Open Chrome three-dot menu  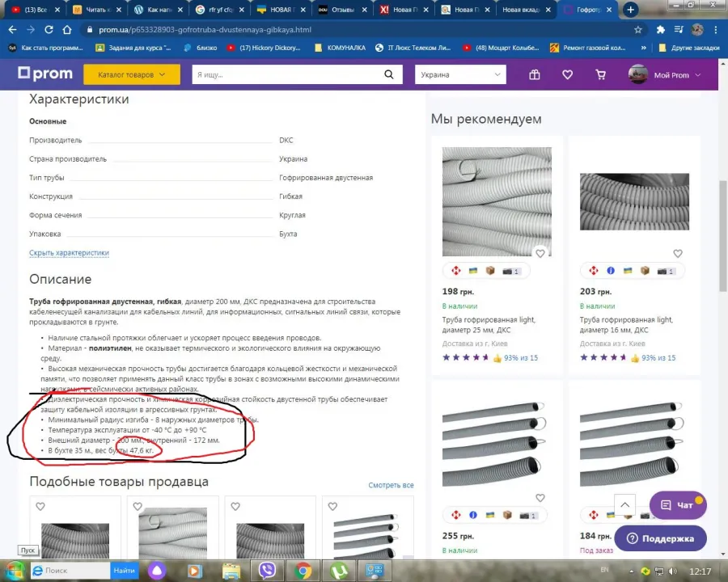(716, 30)
